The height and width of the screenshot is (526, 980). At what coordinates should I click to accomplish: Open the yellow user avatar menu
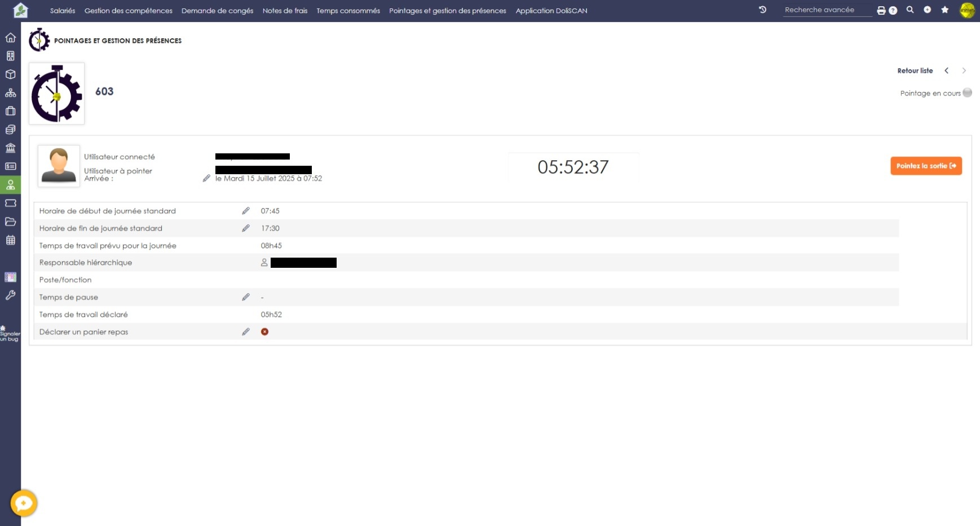[968, 10]
